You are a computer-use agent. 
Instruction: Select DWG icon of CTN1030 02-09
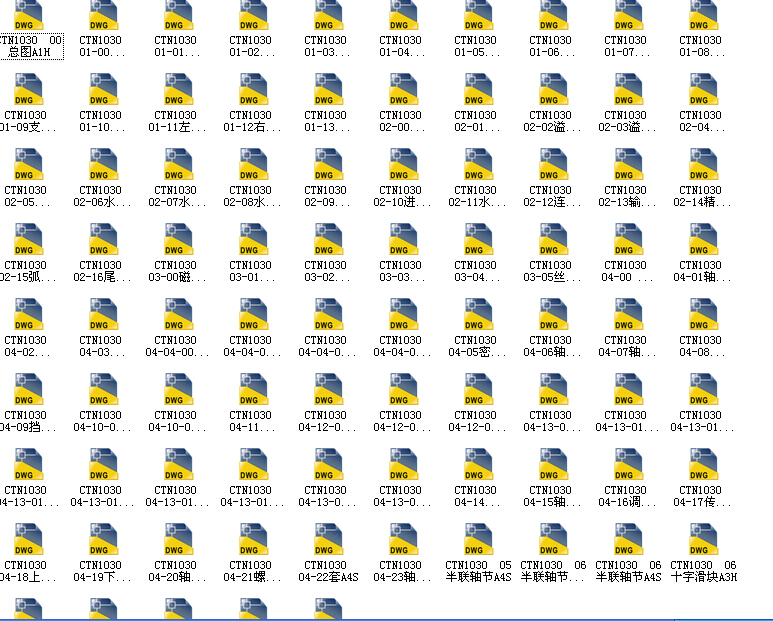pos(328,164)
